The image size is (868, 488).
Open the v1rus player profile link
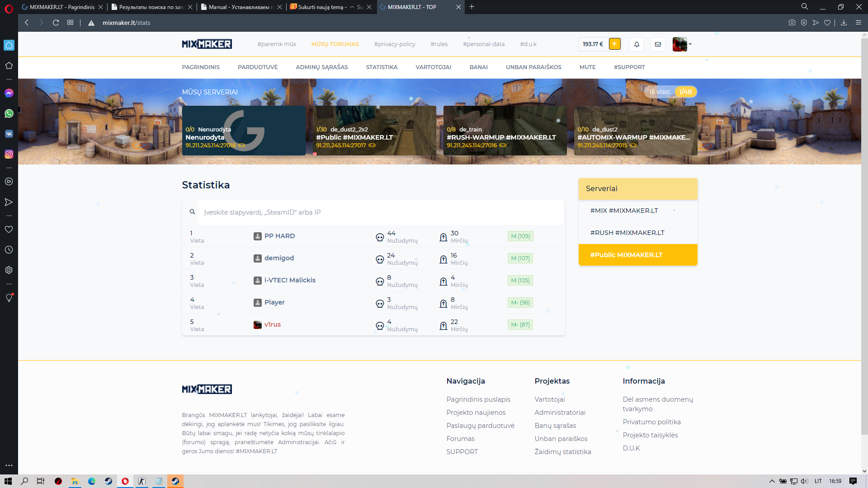click(272, 324)
